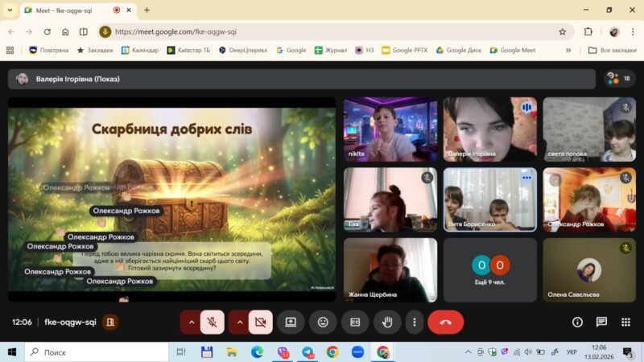Click the present screen icon

291,322
